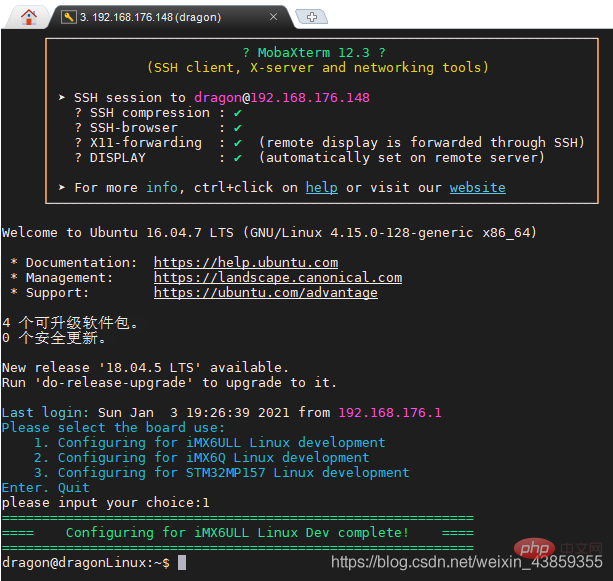Open https://ubuntu.com/advantage support link

pos(265,292)
